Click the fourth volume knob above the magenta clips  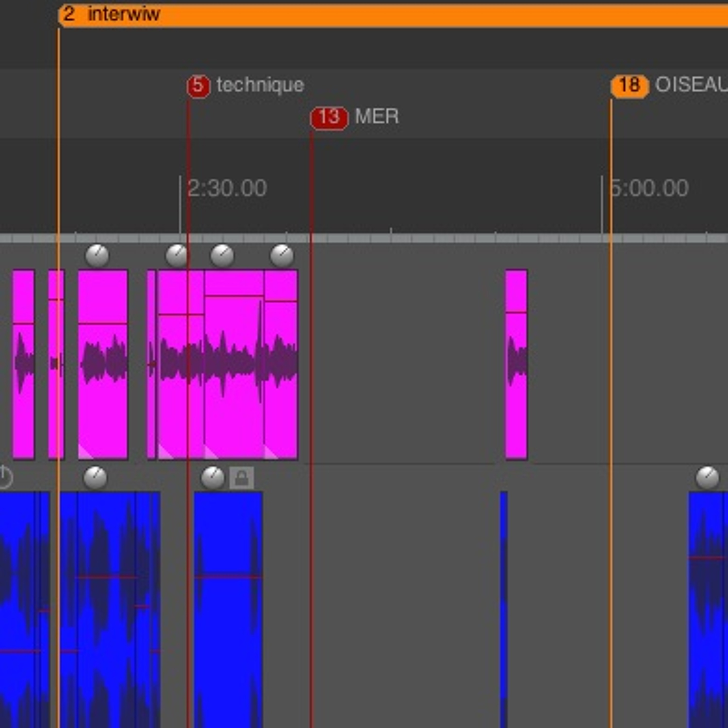pyautogui.click(x=282, y=256)
